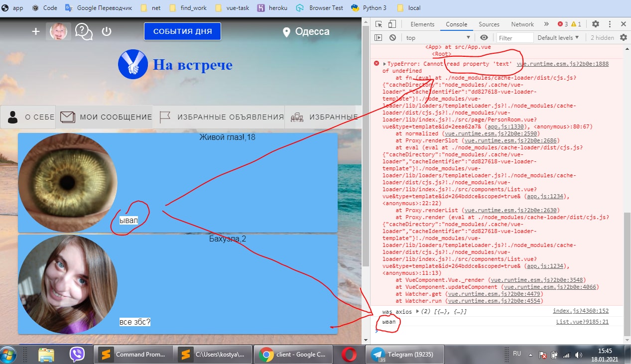Open the user avatar in the header

pyautogui.click(x=59, y=31)
